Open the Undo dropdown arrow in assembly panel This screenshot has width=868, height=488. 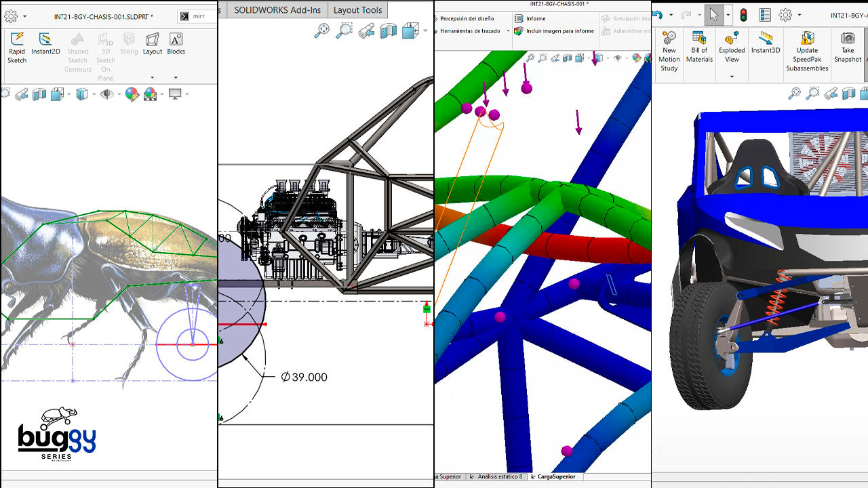tap(670, 15)
